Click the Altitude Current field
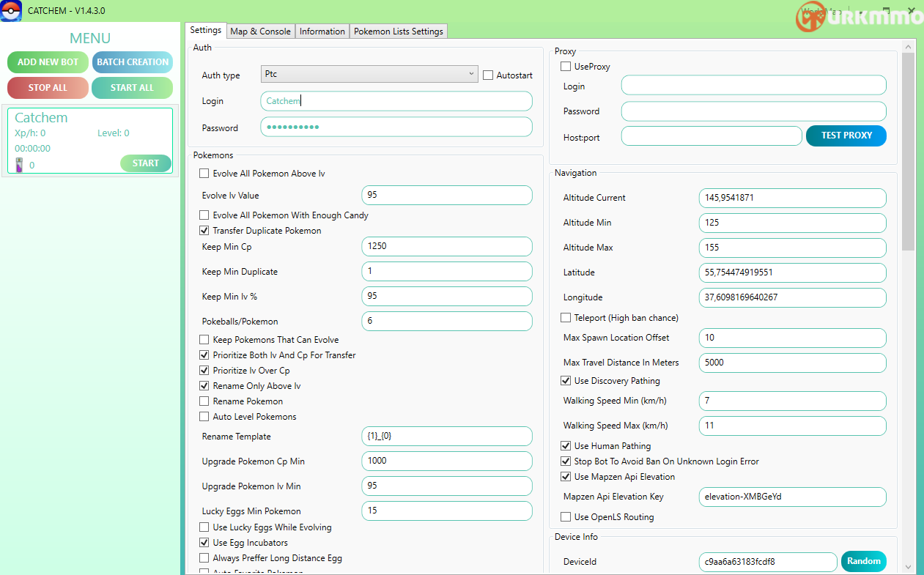 tap(793, 198)
